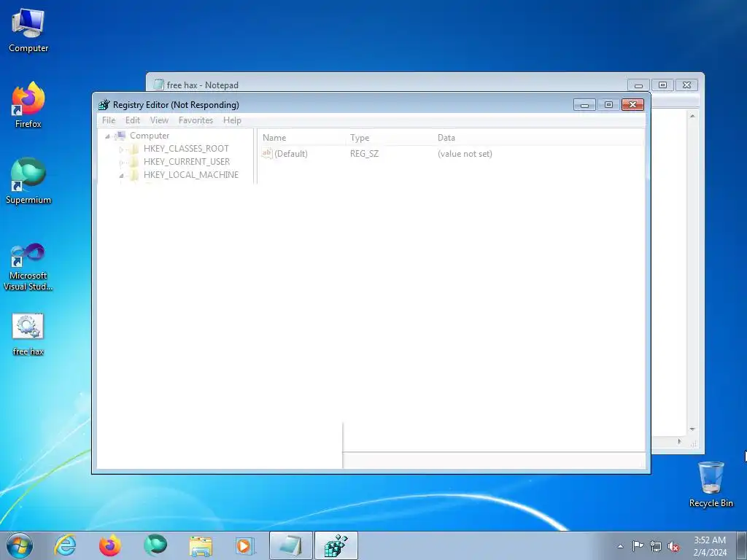Viewport: 747px width, 560px height.
Task: Click the Notepad title bar document icon
Action: point(158,85)
